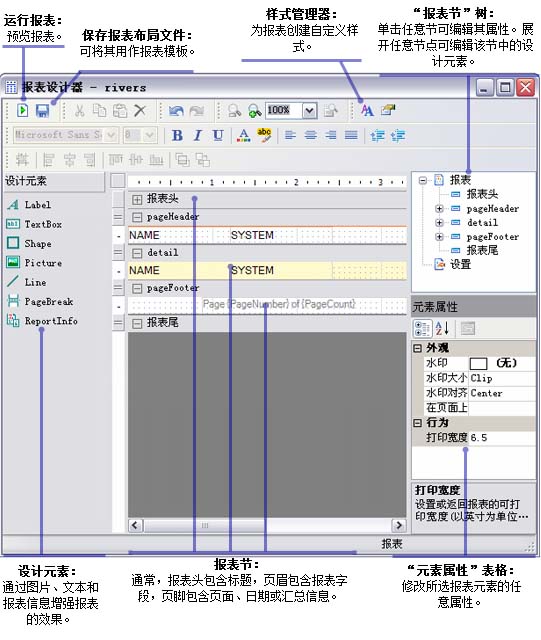Zoom out with the magnifier icon

234,111
